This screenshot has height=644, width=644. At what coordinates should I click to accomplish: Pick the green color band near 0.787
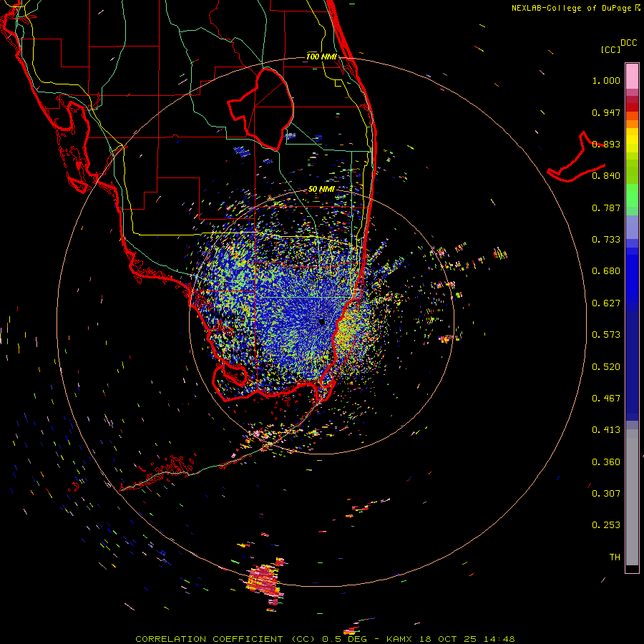point(632,199)
